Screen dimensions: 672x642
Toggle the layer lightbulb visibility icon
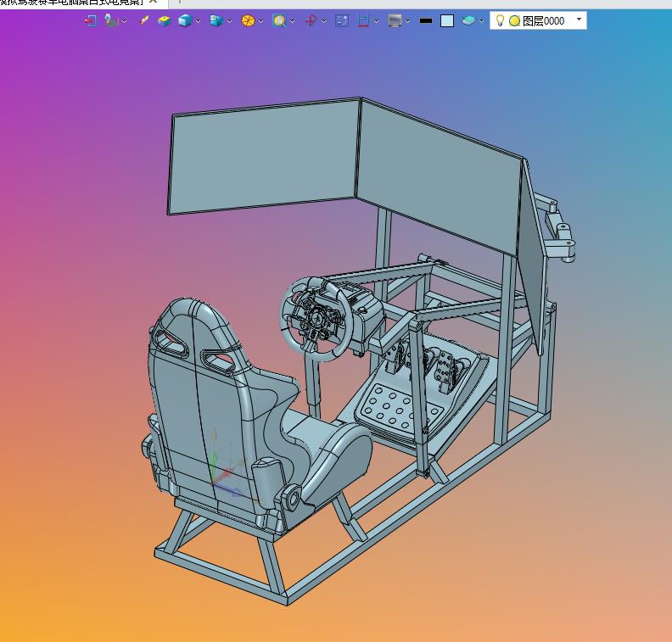click(500, 20)
